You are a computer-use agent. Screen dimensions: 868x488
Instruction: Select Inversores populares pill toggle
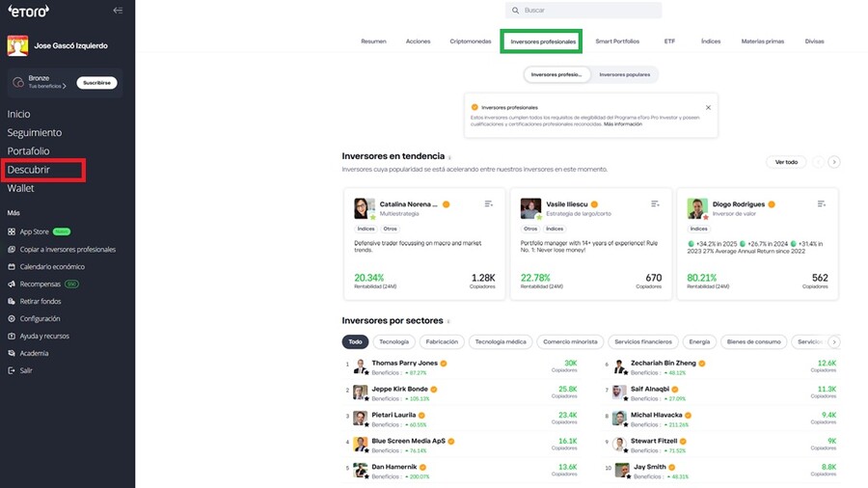coord(625,74)
